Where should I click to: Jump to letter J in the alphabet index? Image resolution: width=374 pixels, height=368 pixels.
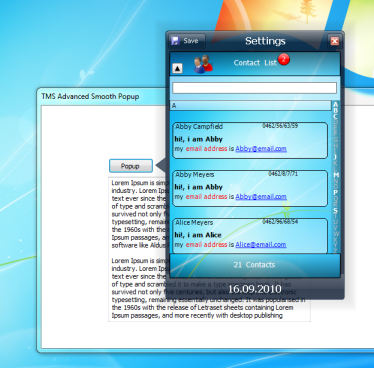pos(336,157)
